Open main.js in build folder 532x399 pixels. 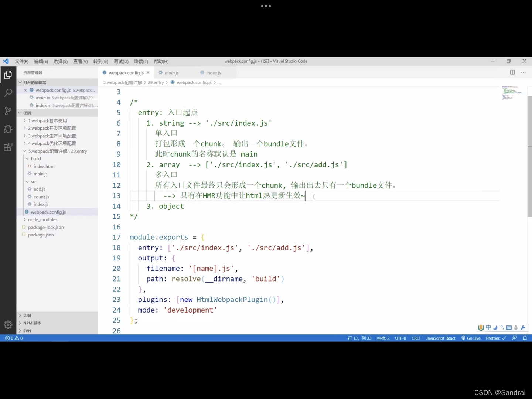[57, 174]
